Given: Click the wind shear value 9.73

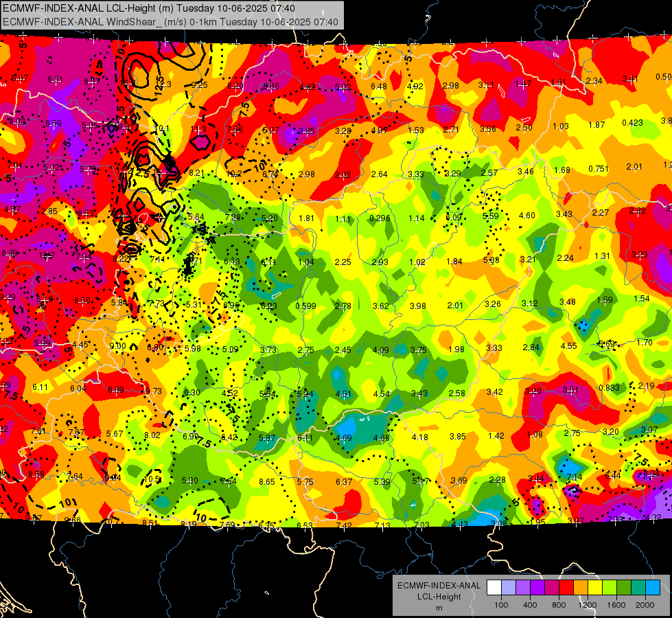Looking at the screenshot, I should point(154,391).
